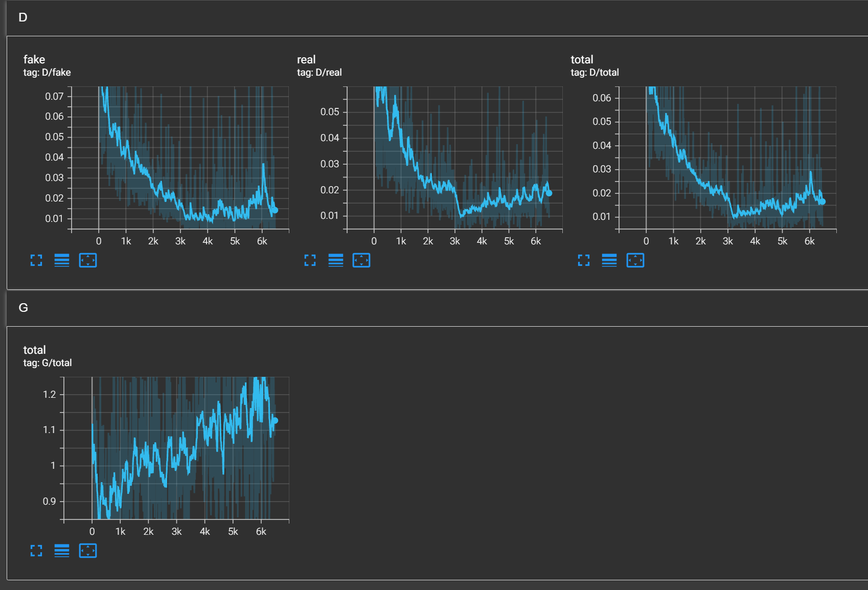Click the 'tag: D/total' label
868x590 pixels.
tap(595, 73)
